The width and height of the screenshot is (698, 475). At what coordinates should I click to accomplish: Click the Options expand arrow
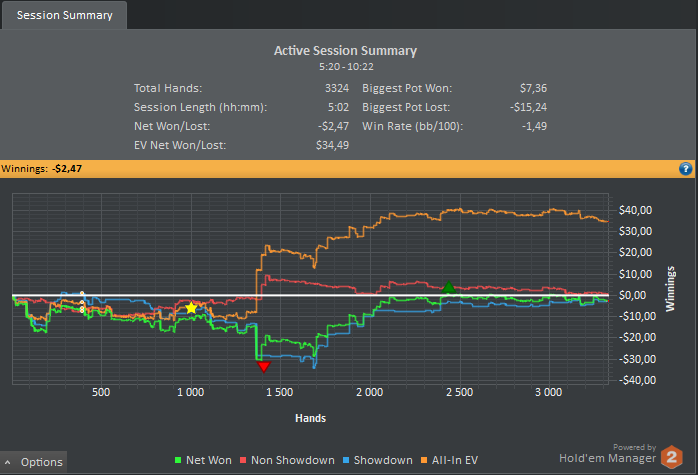point(9,463)
